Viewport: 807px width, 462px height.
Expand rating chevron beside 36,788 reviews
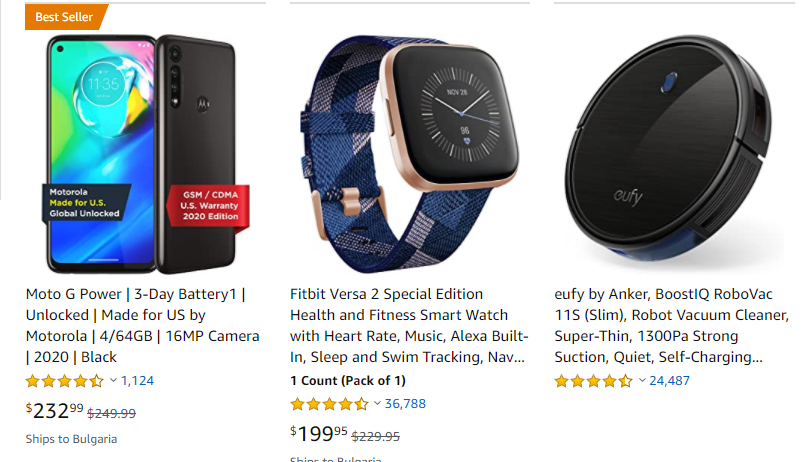coord(377,404)
